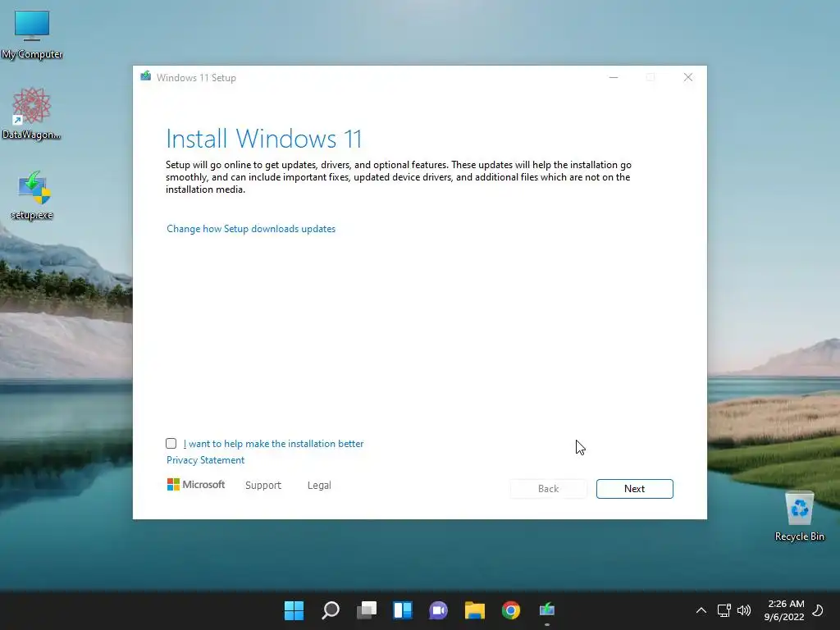Screen dimensions: 840x630
Task: Select the DataWagon desktop shortcut
Action: (x=32, y=113)
